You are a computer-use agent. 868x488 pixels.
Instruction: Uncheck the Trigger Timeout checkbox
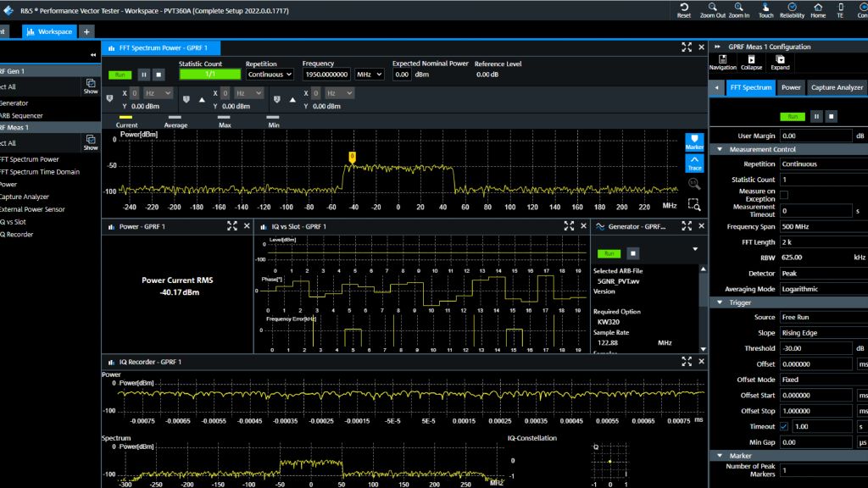coord(784,426)
